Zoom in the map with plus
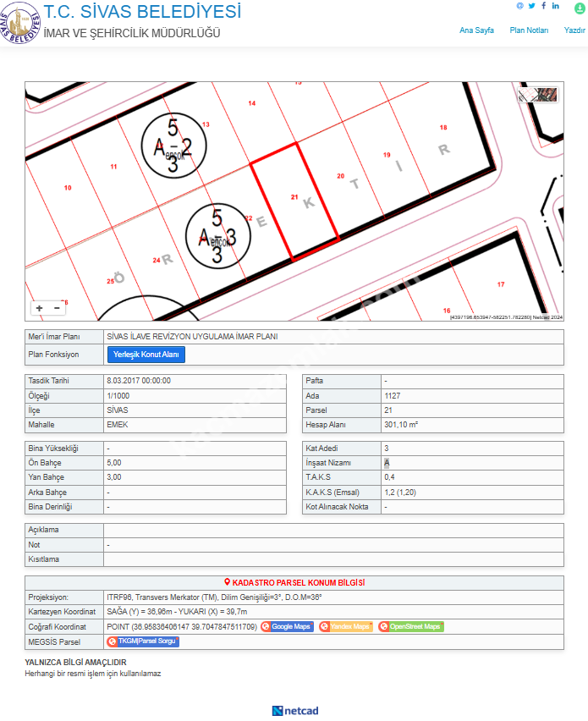Image resolution: width=588 pixels, height=721 pixels. click(40, 309)
